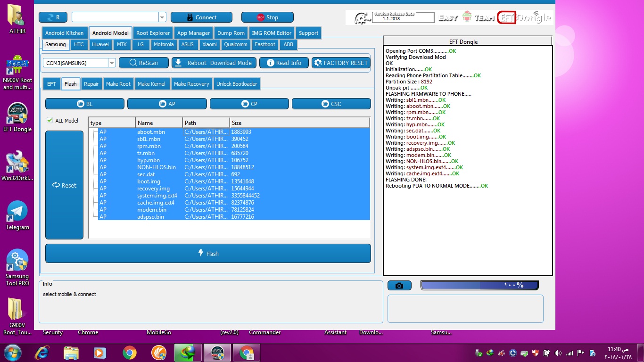Click the Chrome taskbar icon with profile badge
Screen dimensions: 644x362
247,353
